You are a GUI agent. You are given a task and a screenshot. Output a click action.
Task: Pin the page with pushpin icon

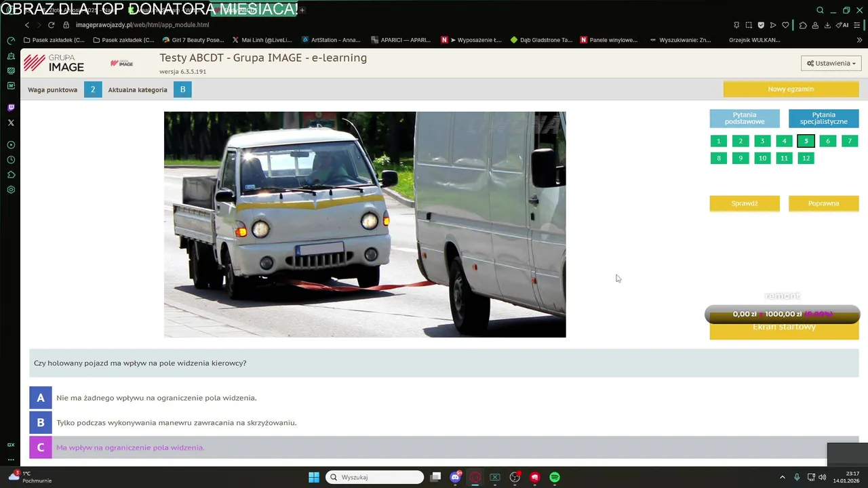(736, 25)
